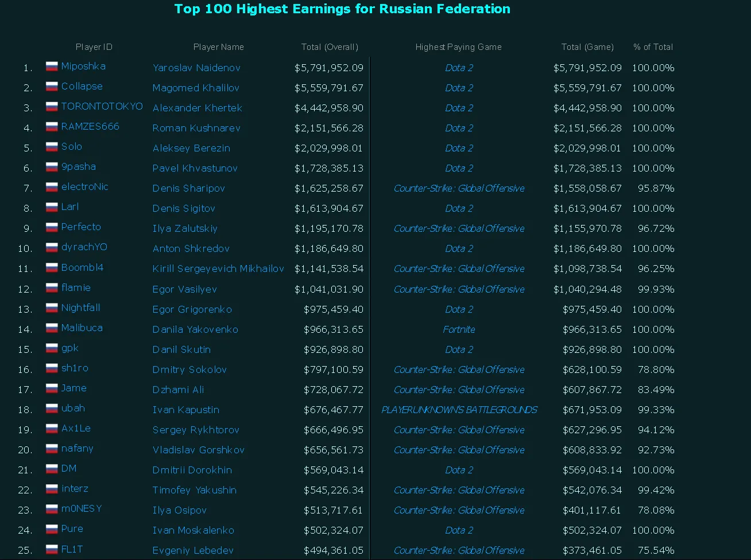The width and height of the screenshot is (751, 560).
Task: Select the Russian flag next to Pure
Action: pos(52,529)
